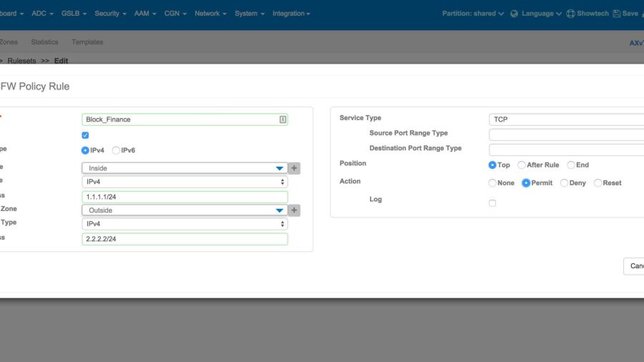Open the Integration menu

coord(291,14)
